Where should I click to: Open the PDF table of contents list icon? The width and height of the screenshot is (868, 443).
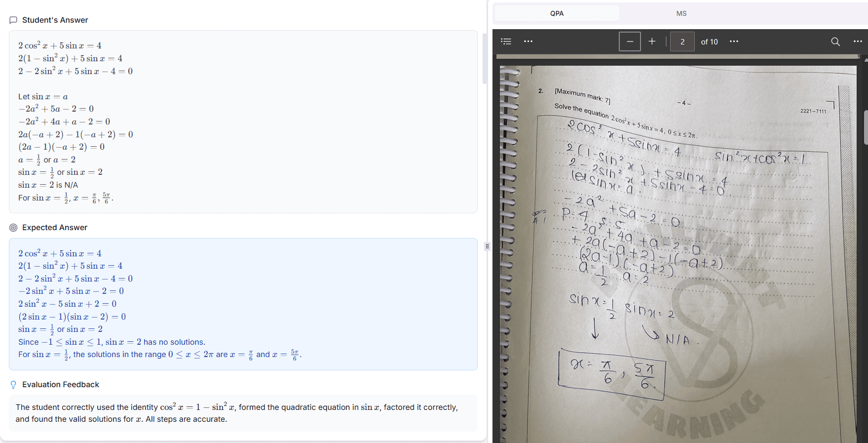click(x=506, y=41)
